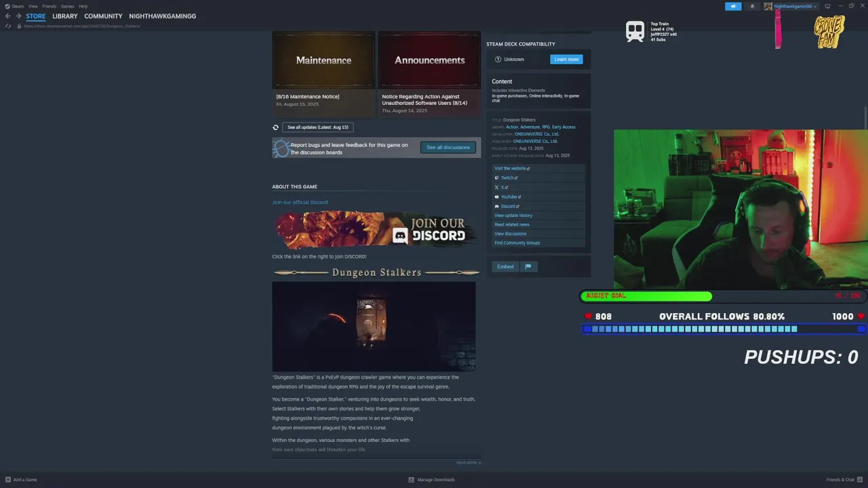This screenshot has width=868, height=488.
Task: Enter Big Picture mode monitor icon
Action: pyautogui.click(x=827, y=6)
